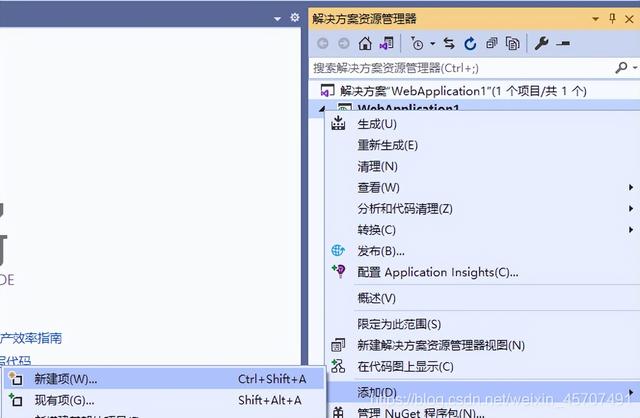Choose 生成(U) from the context menu

[482, 124]
